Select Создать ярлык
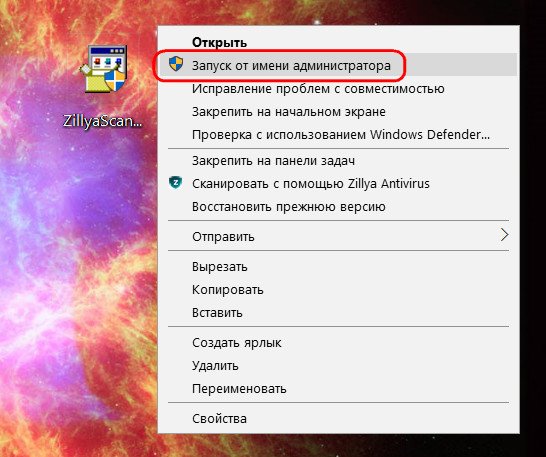 pos(338,342)
